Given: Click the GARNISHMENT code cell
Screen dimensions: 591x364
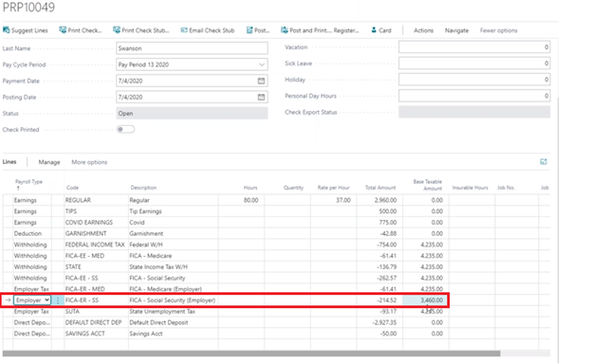Looking at the screenshot, I should click(96, 233).
